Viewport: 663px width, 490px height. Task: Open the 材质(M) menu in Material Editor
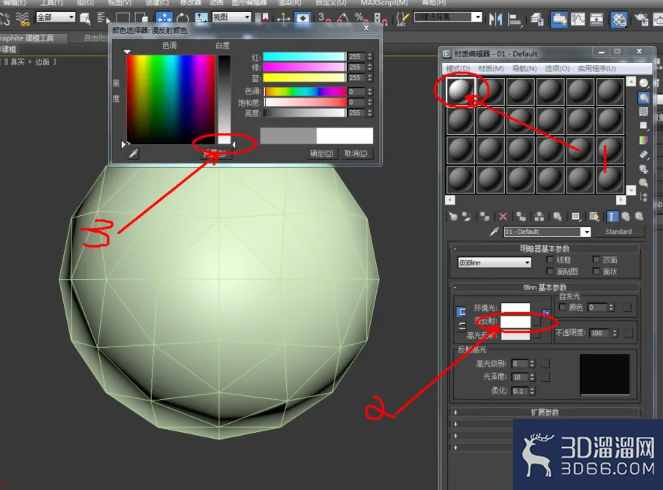[491, 68]
